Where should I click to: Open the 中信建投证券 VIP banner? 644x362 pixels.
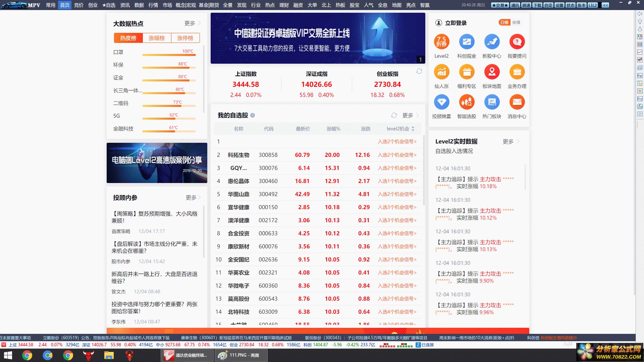(x=318, y=38)
